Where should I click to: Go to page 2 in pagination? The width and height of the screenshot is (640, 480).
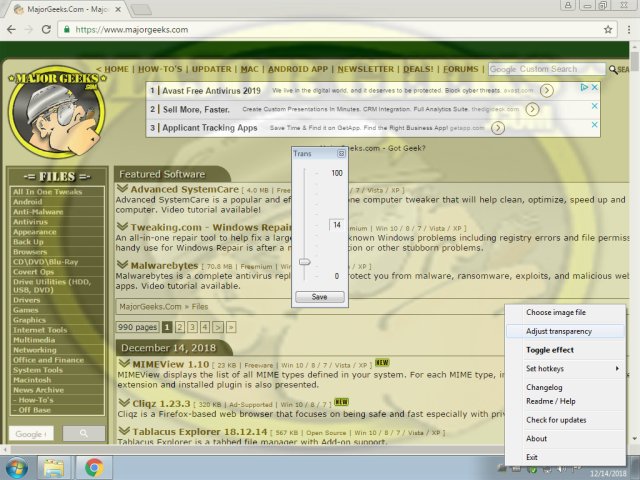point(180,327)
